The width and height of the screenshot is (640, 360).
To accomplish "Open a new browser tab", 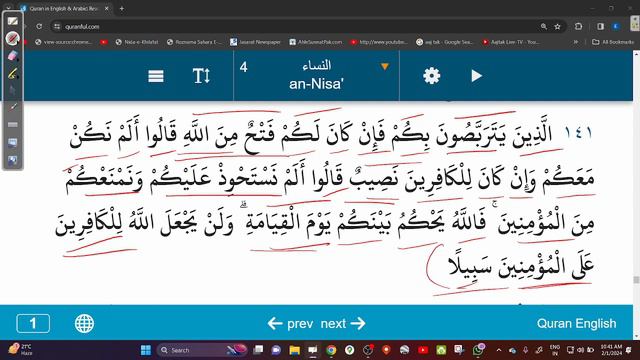I will click(122, 8).
